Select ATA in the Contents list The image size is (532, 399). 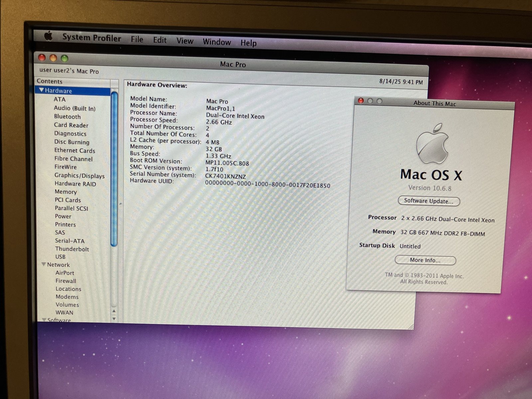click(60, 99)
